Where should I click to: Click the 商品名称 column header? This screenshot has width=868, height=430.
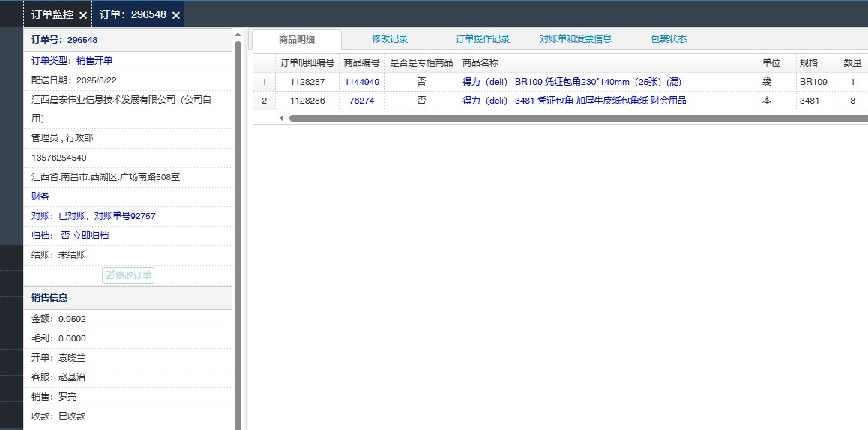480,63
